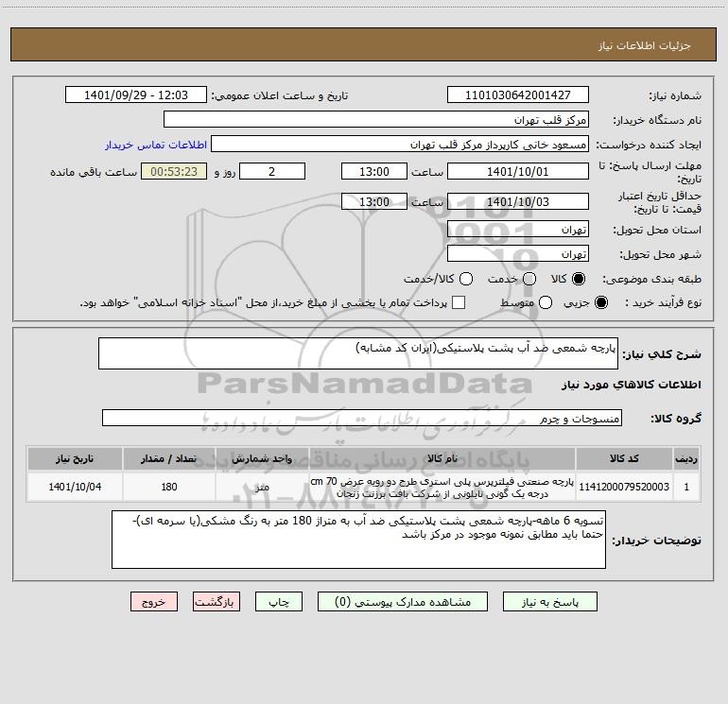
Task: Click the remaining time field 00:53:23
Action: click(x=174, y=171)
